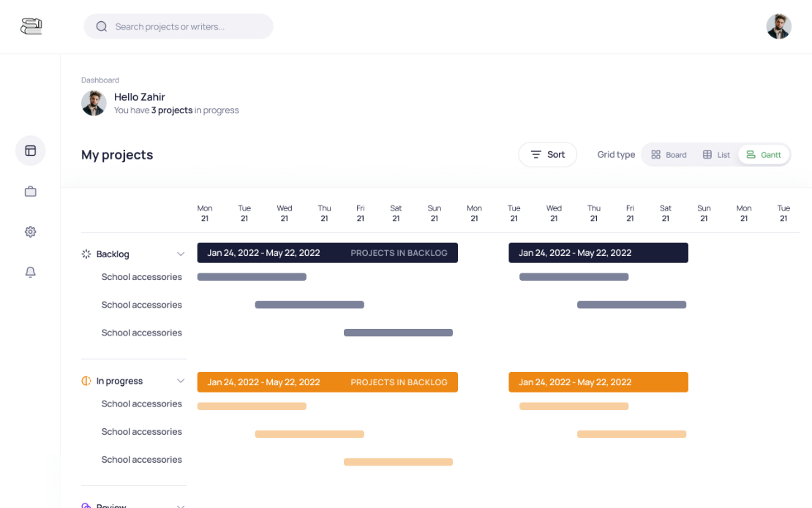812x508 pixels.
Task: Select the Gantt grid type
Action: tap(763, 155)
